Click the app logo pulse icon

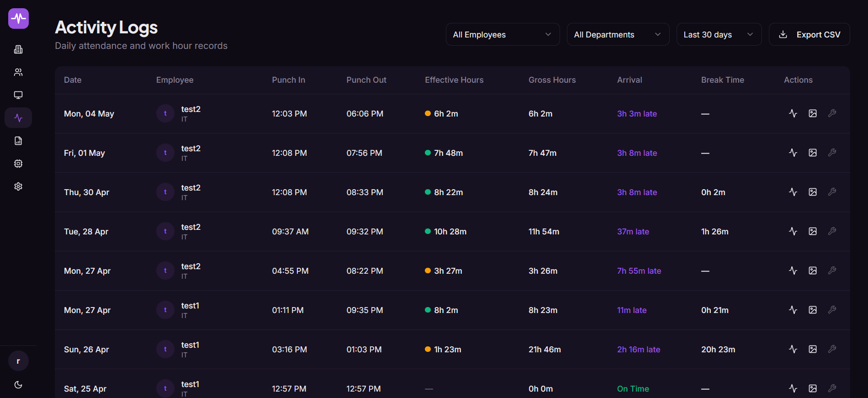coord(18,18)
